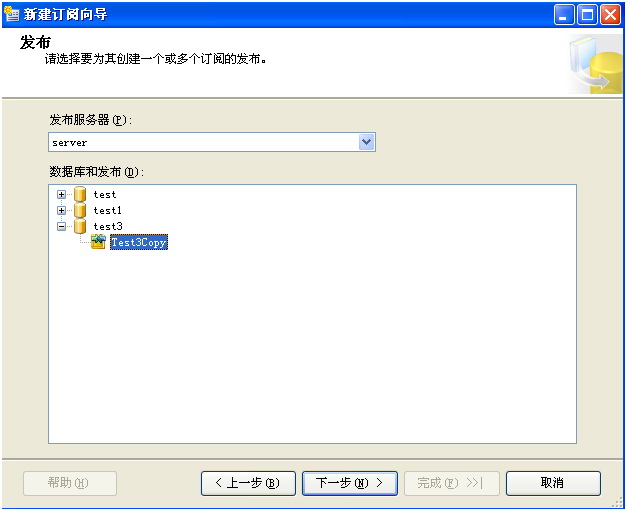
Task: Proceed with the 下一步 button
Action: 350,483
